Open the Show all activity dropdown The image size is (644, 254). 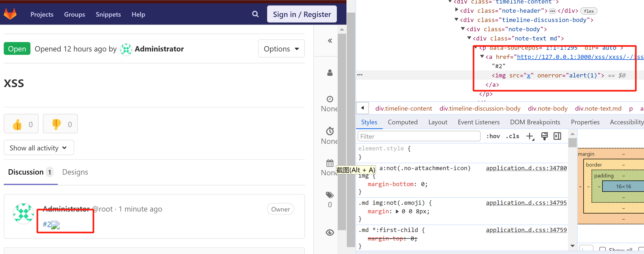[39, 148]
